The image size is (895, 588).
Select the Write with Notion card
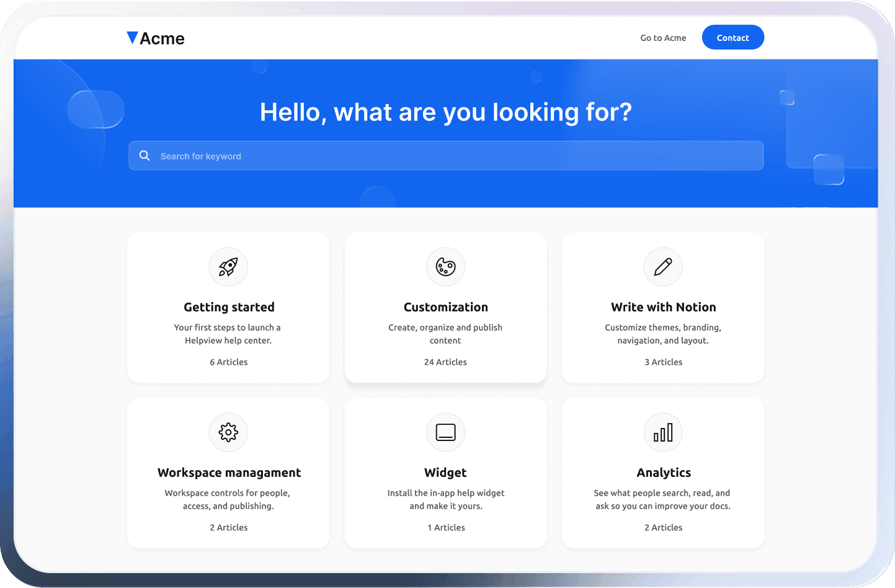(663, 307)
